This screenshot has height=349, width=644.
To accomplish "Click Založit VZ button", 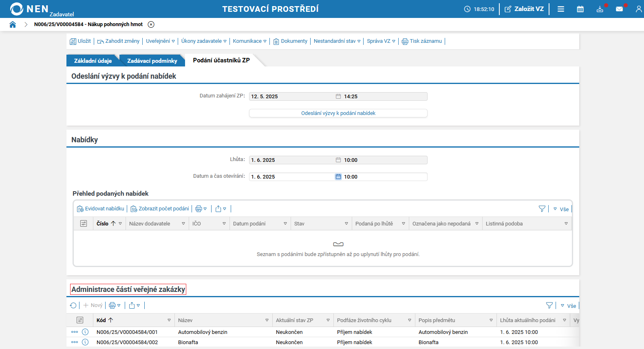I will (524, 9).
